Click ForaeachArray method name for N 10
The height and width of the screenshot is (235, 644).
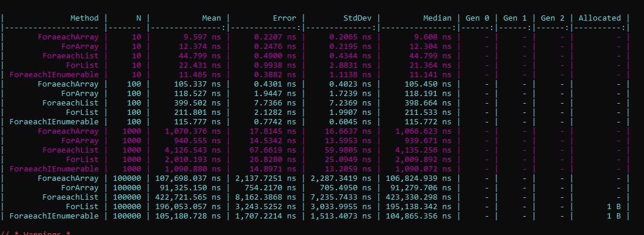coord(68,37)
